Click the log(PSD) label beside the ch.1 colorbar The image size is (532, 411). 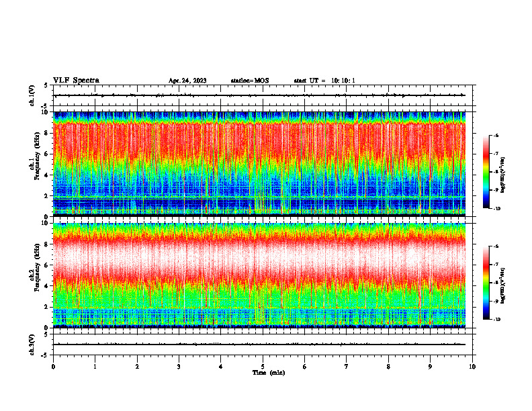click(x=502, y=175)
